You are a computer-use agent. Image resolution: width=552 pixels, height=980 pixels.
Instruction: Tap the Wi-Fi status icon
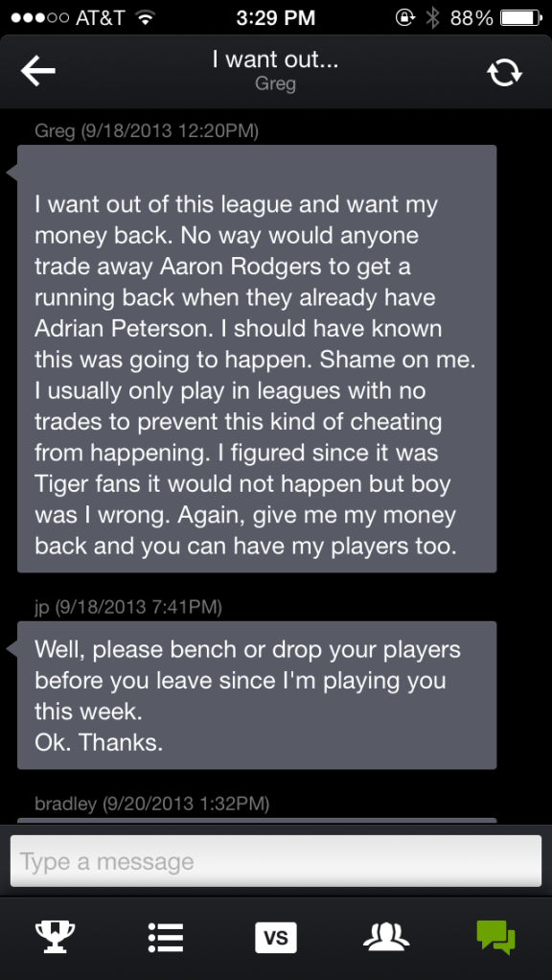coord(146,18)
